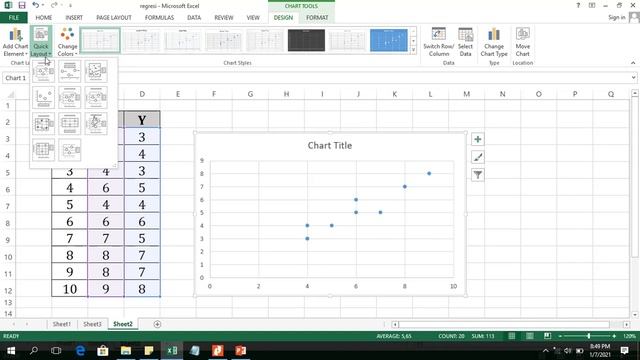Open Microsoft Edge from the taskbar
This screenshot has width=640, height=360.
coord(80,351)
